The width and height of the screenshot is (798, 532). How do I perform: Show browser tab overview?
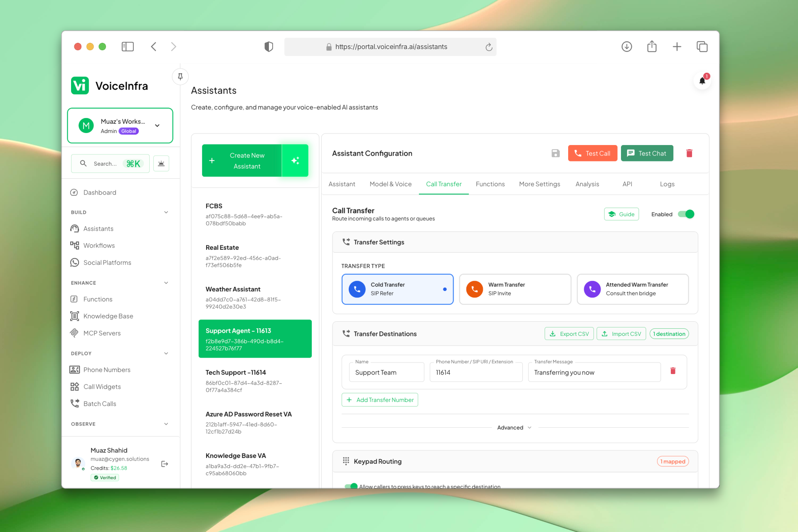[702, 47]
